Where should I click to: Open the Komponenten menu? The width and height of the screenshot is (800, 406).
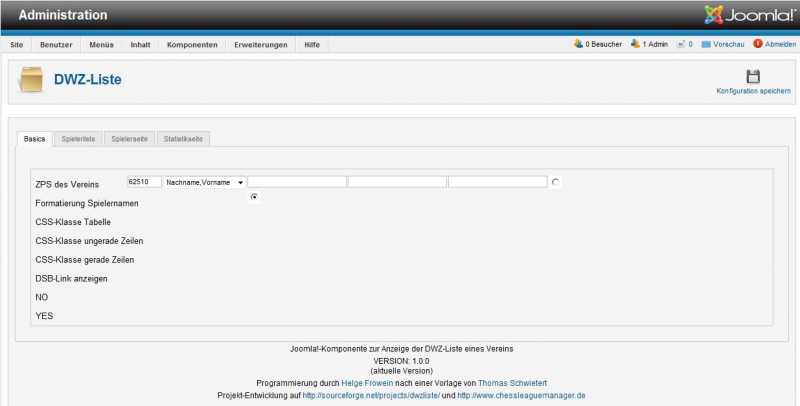[x=192, y=45]
